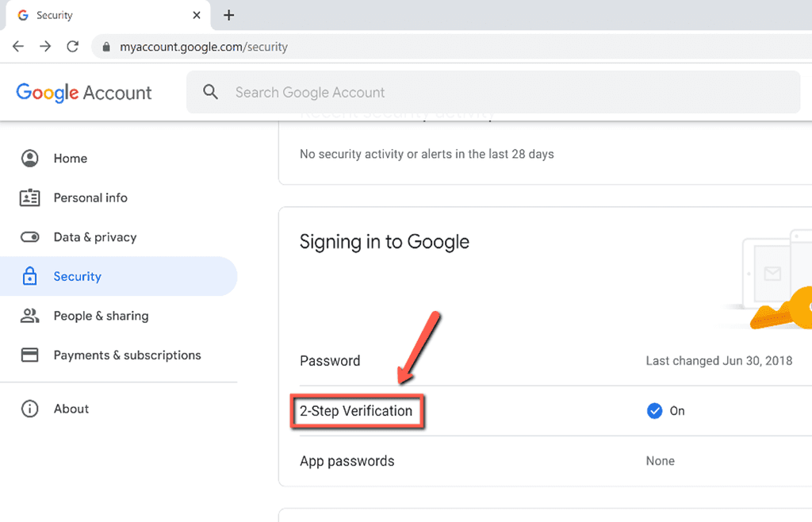812x522 pixels.
Task: Open the 2-Step Verification row
Action: [357, 411]
